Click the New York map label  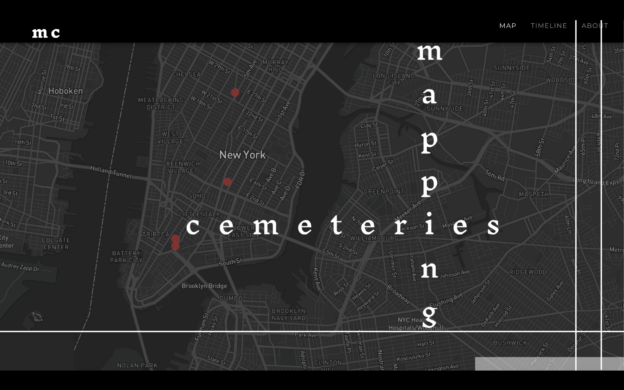[242, 155]
